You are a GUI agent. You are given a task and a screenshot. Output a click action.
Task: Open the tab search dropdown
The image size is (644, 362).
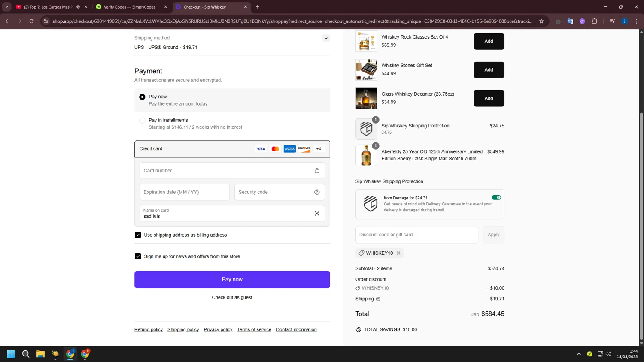click(6, 7)
